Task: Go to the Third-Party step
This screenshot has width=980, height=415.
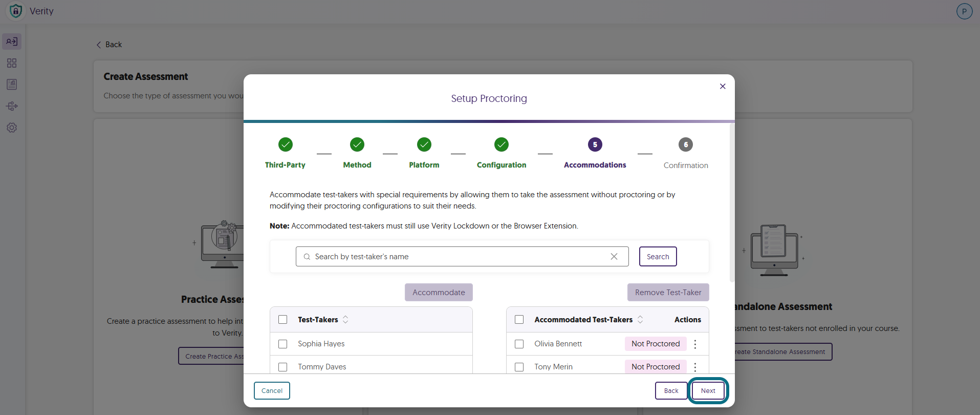Action: 285,153
